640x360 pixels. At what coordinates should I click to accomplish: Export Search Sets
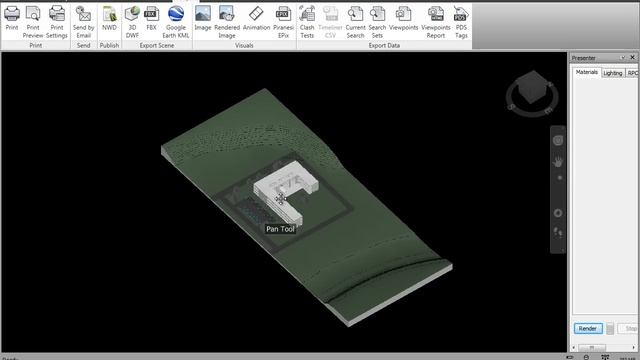point(377,22)
